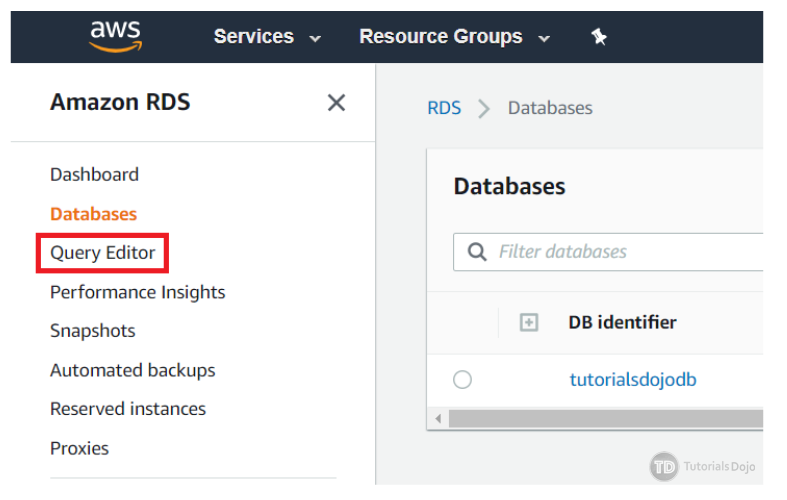Open the Resource Groups dropdown
The width and height of the screenshot is (787, 500).
click(454, 37)
